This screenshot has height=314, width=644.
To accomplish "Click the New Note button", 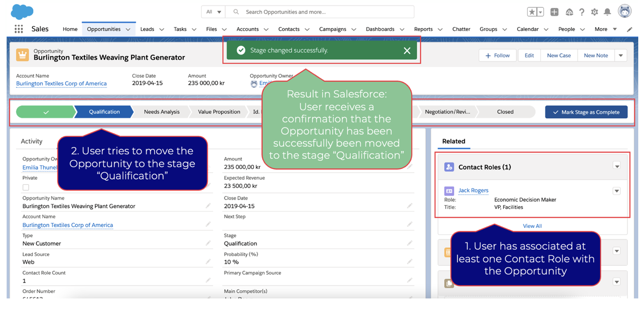I will [596, 55].
